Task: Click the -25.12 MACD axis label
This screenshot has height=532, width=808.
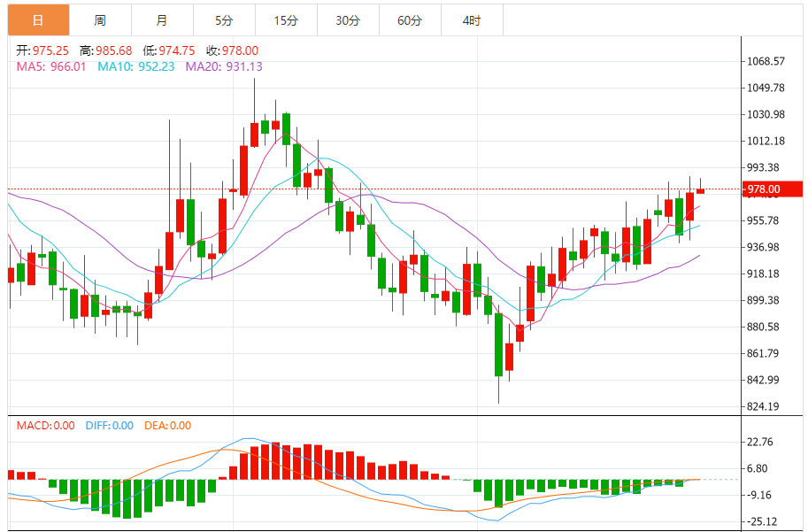Action: [x=762, y=521]
